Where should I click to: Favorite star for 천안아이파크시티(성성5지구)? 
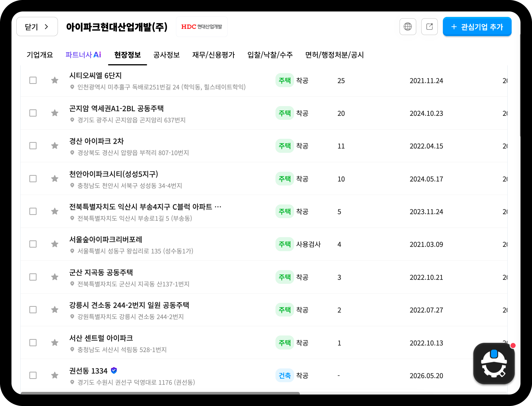point(55,179)
